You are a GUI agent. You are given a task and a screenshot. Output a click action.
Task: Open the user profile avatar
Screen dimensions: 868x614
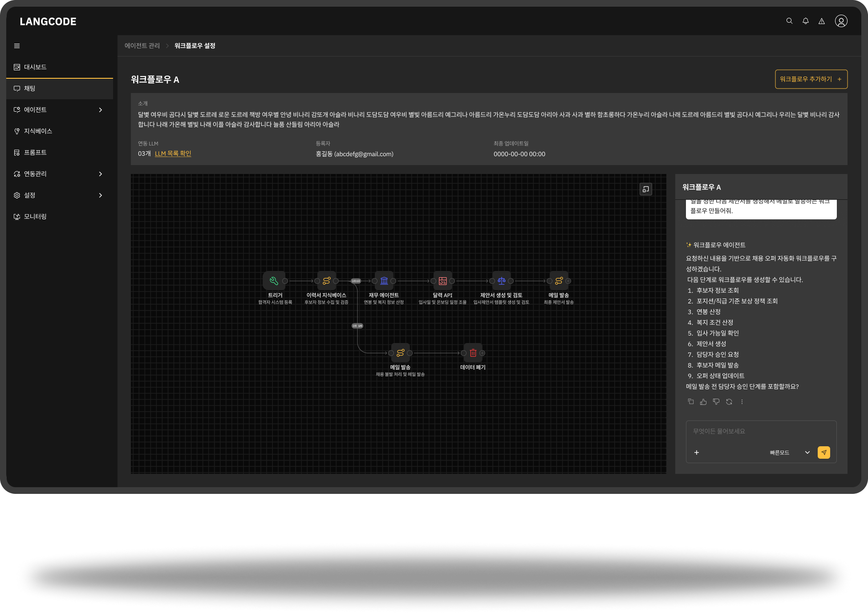point(841,21)
